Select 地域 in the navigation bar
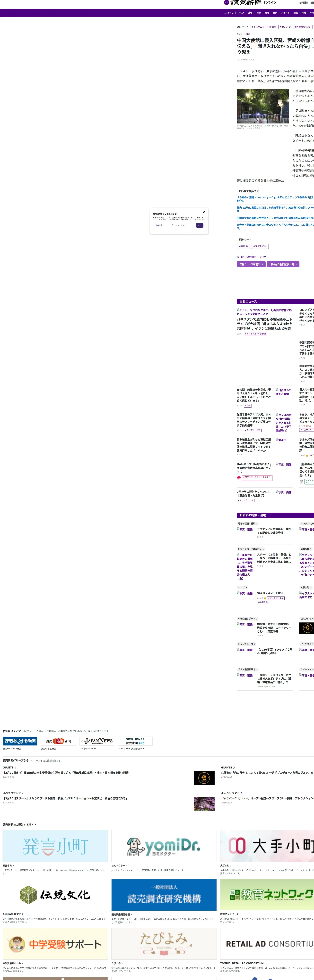Viewport: 314px width, 980px height. [x=304, y=13]
